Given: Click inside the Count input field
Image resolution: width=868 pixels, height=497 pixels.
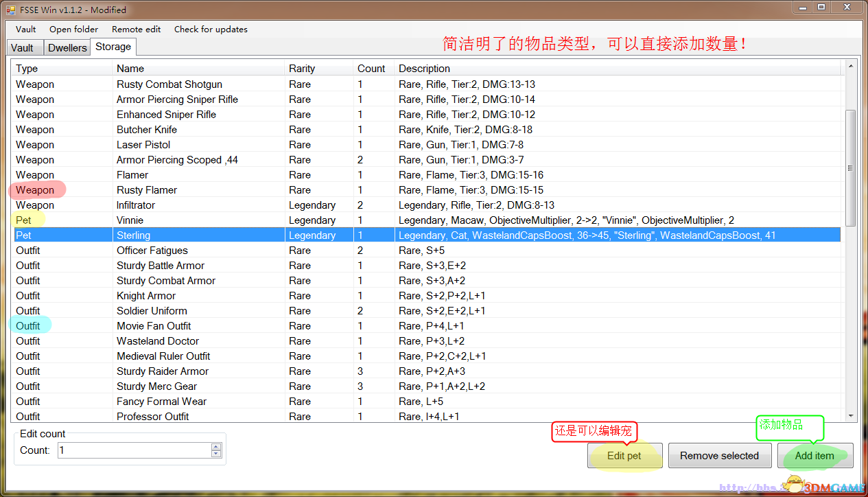Looking at the screenshot, I should pos(134,450).
